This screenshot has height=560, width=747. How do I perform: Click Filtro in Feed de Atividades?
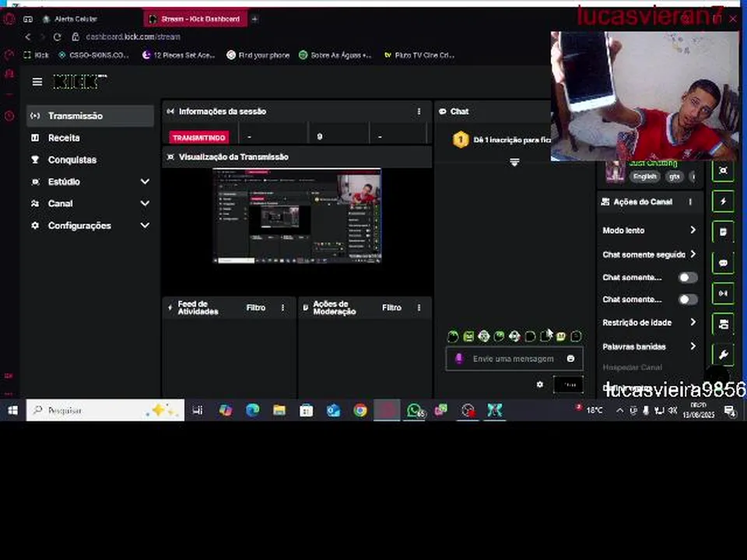pos(256,308)
